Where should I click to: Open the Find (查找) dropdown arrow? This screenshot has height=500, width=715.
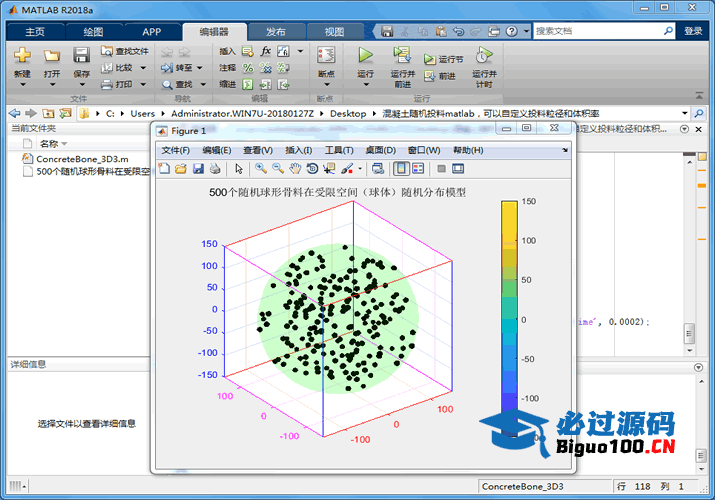pos(203,84)
